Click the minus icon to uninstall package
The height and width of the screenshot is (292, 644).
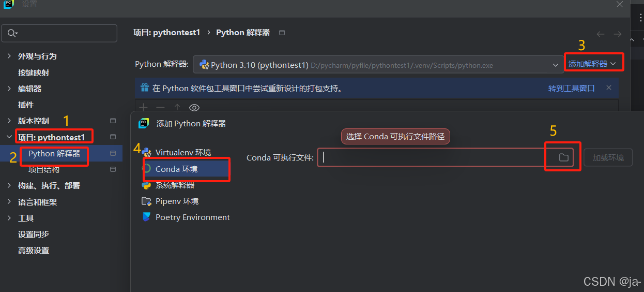(x=160, y=107)
